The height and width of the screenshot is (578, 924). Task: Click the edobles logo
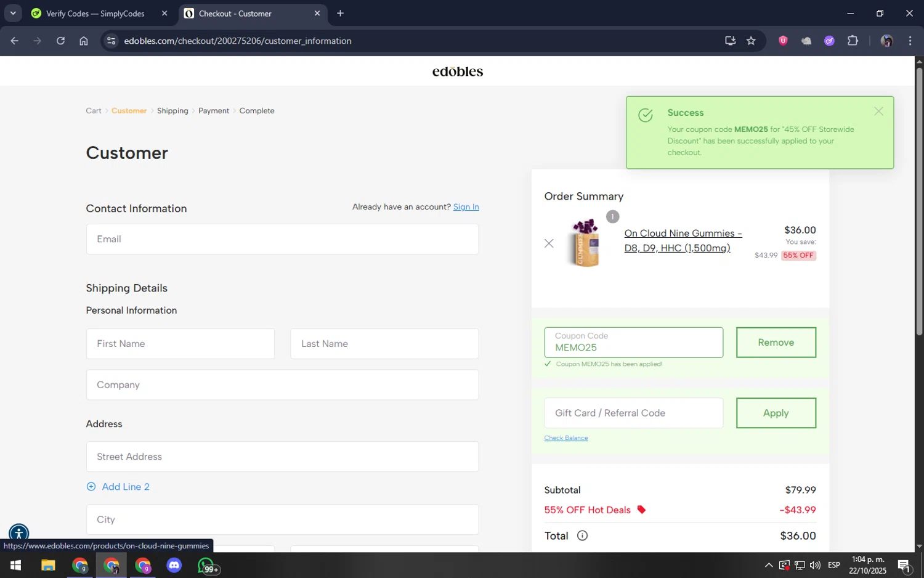point(458,71)
